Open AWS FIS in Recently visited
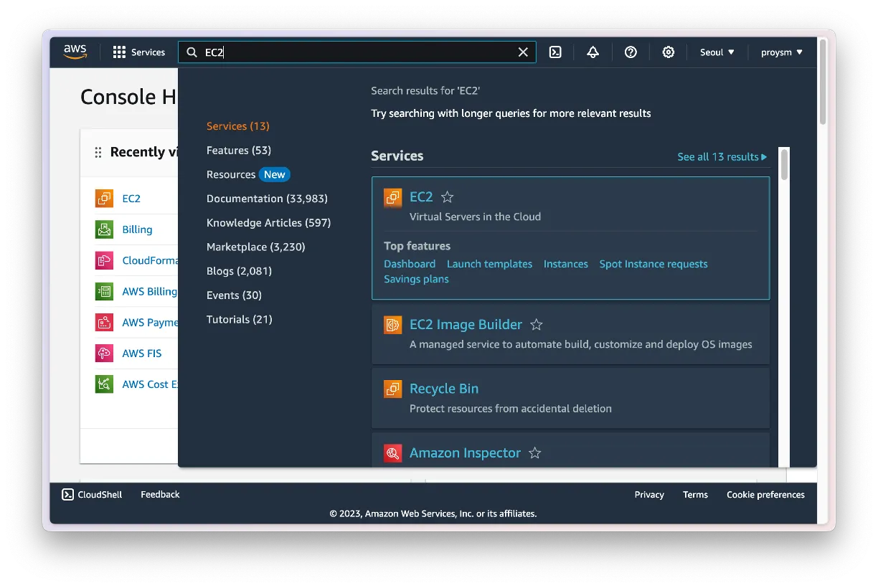Screen dimensions: 878x588 (x=142, y=354)
